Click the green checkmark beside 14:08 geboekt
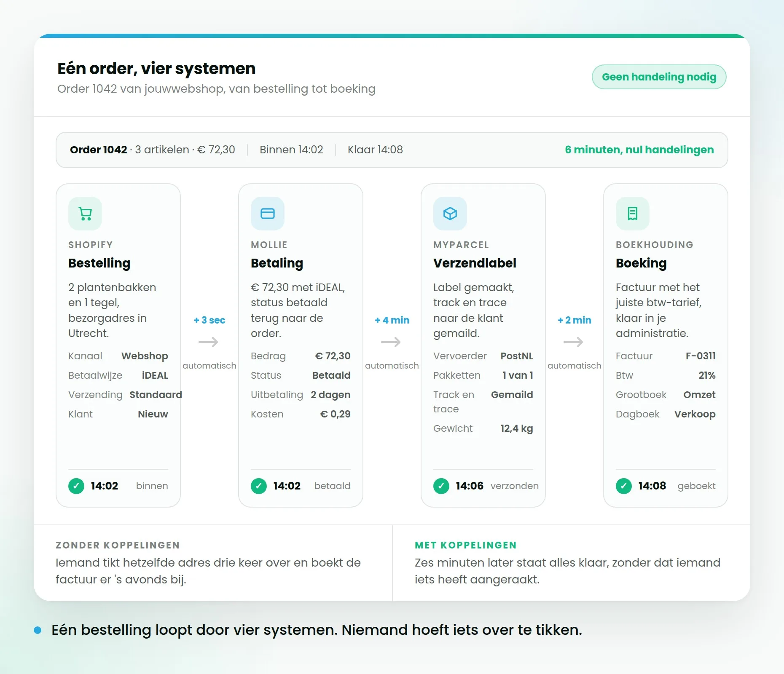This screenshot has width=784, height=674. point(624,486)
